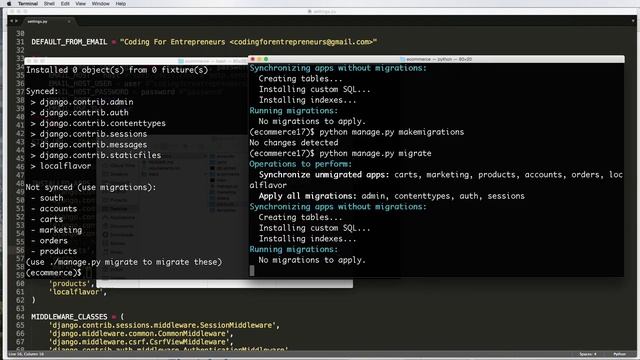Click '- marketing' in not synced list
Image resolution: width=640 pixels, height=360 pixels.
pos(57,230)
